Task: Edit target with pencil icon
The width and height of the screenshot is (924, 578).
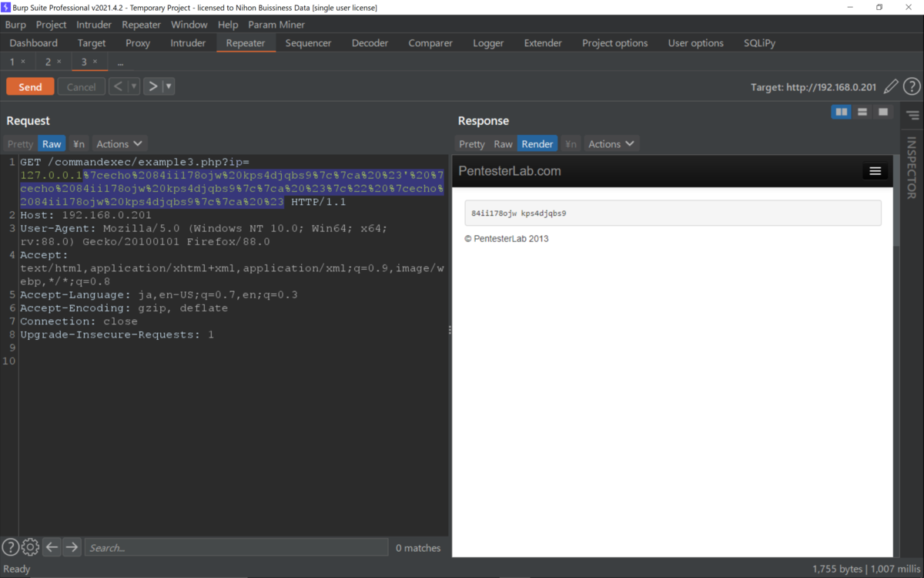Action: click(x=891, y=87)
